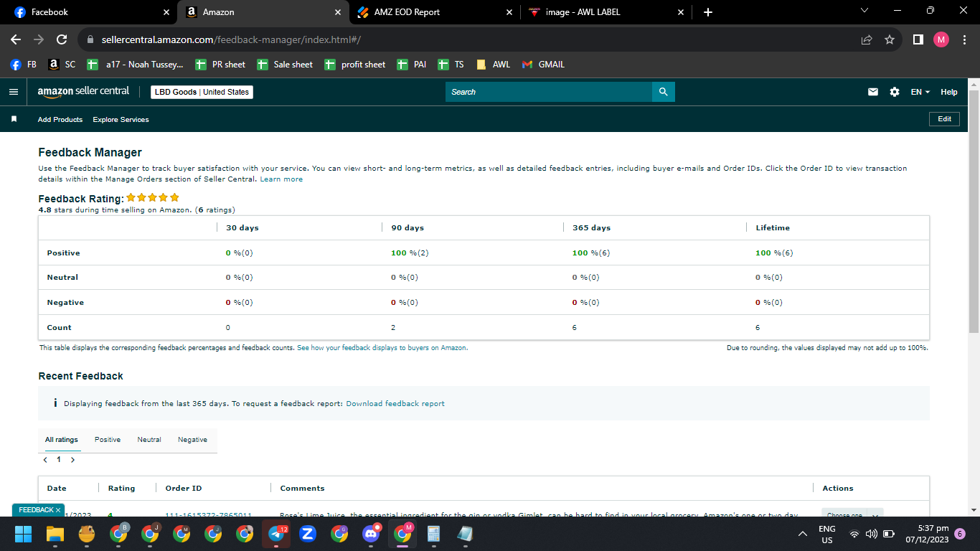Screen dimensions: 980x551
Task: Click the Explore Services link
Action: [121, 119]
